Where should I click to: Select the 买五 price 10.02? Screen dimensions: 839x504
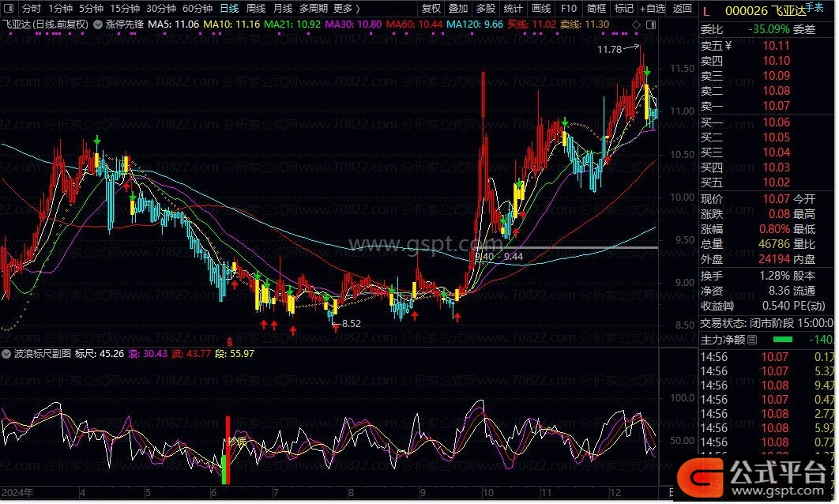pyautogui.click(x=776, y=182)
